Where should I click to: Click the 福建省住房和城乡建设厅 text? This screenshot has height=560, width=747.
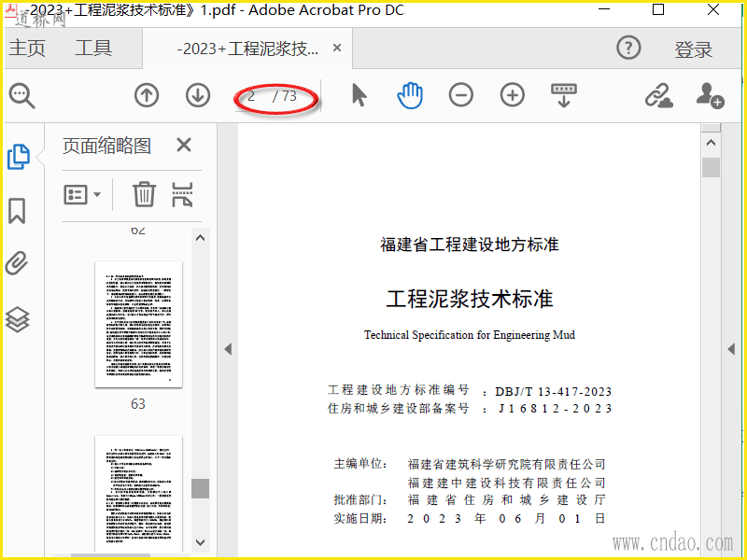point(506,500)
